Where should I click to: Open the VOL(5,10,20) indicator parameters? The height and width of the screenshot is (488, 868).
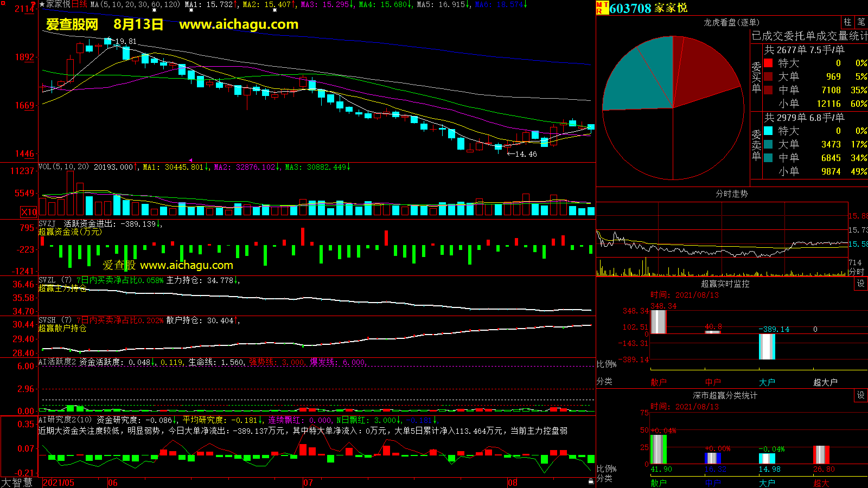click(63, 167)
